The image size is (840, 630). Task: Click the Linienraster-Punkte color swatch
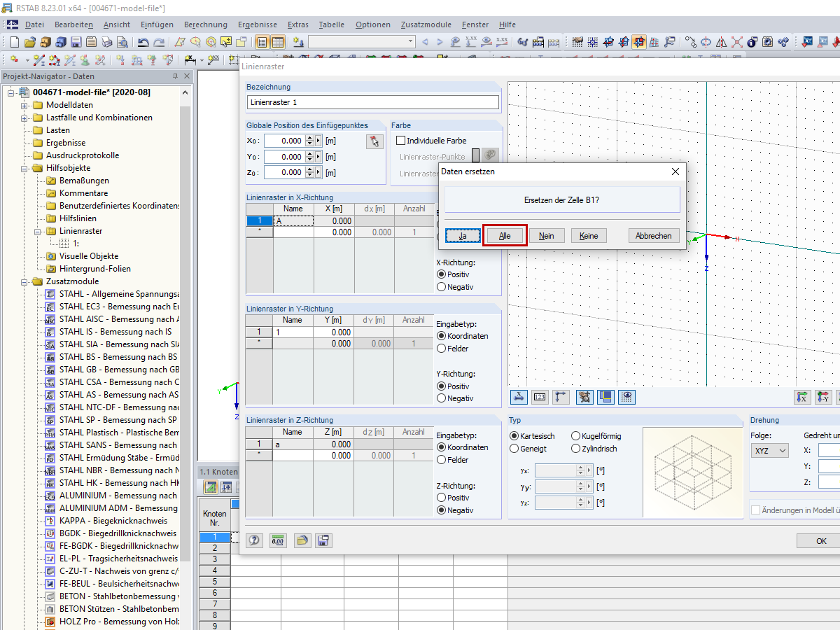pyautogui.click(x=476, y=156)
